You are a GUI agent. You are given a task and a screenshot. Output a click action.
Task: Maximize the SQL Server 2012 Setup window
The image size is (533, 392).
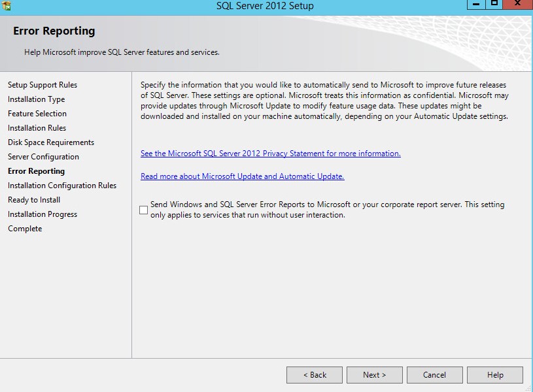(494, 4)
